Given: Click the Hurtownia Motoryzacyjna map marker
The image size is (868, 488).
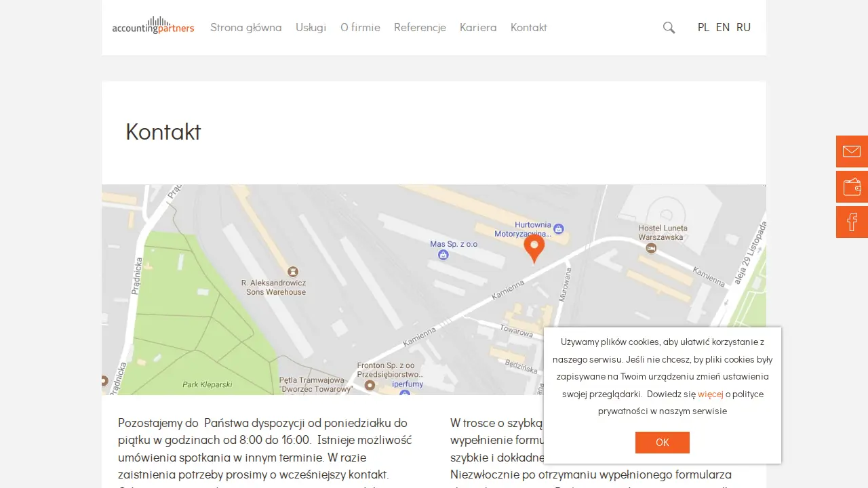Looking at the screenshot, I should (559, 228).
